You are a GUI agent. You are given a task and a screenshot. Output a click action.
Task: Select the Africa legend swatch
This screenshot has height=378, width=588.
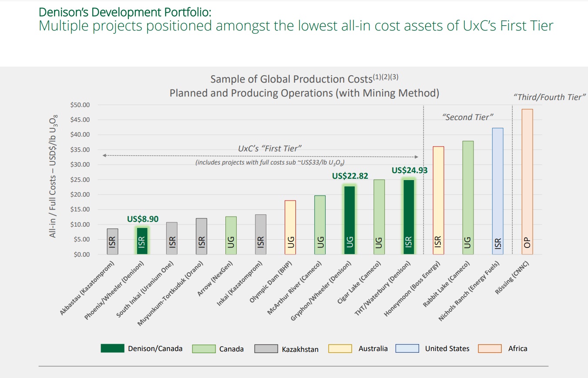[490, 348]
